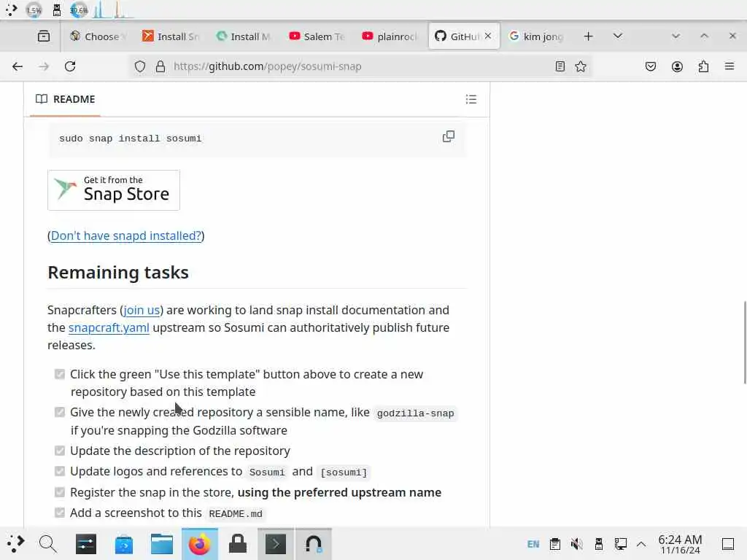Viewport: 747px width, 560px height.
Task: Reload the current GitHub page
Action: click(x=70, y=66)
